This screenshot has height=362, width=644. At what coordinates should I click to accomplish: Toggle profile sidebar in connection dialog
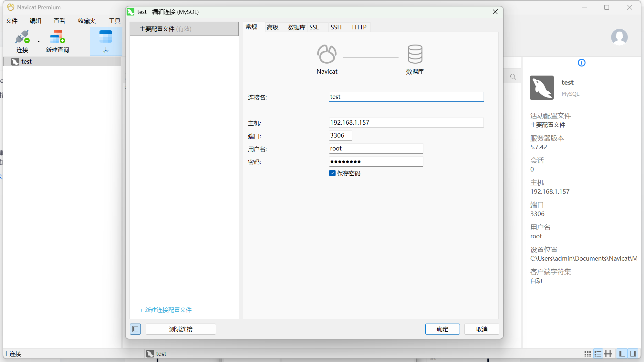pyautogui.click(x=135, y=329)
